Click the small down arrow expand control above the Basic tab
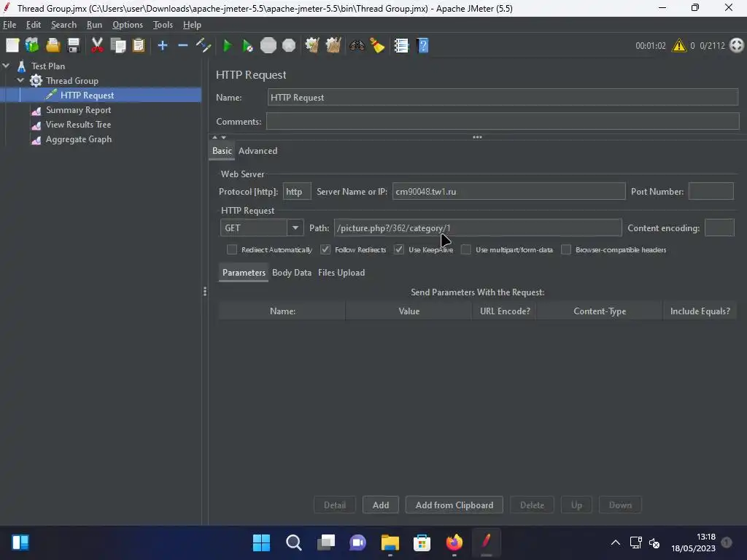The width and height of the screenshot is (747, 560). (223, 137)
